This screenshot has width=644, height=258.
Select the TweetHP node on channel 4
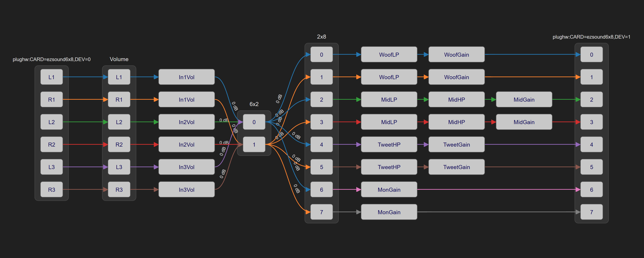pyautogui.click(x=389, y=144)
